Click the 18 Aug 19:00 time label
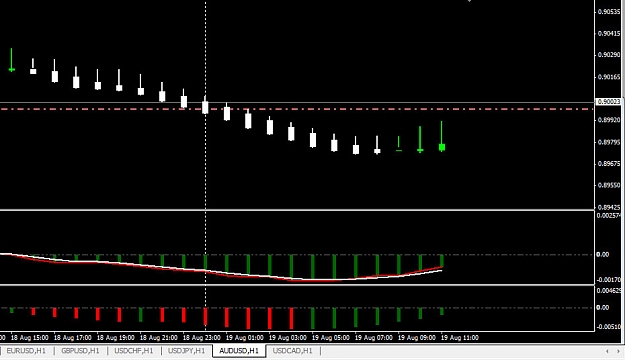Screen dimensions: 625x360 click(116, 338)
